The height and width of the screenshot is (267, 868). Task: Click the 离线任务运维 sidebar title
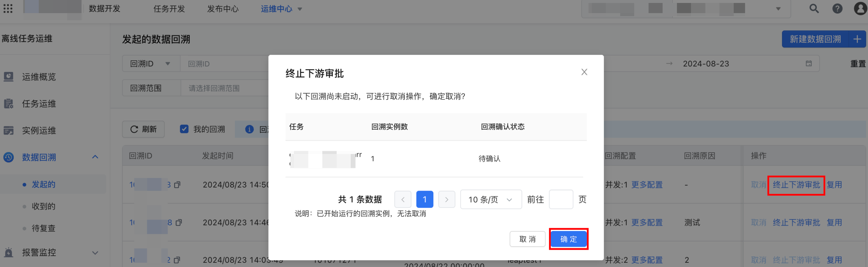[x=27, y=39]
